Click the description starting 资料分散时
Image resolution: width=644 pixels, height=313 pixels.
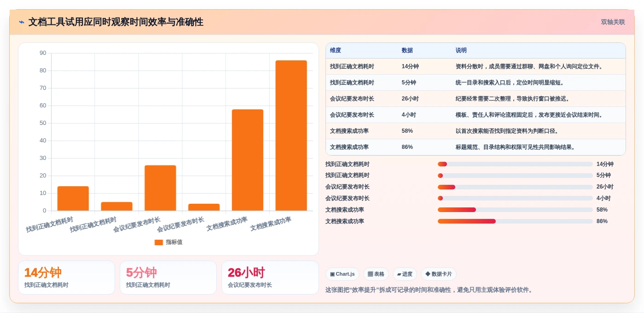click(529, 67)
